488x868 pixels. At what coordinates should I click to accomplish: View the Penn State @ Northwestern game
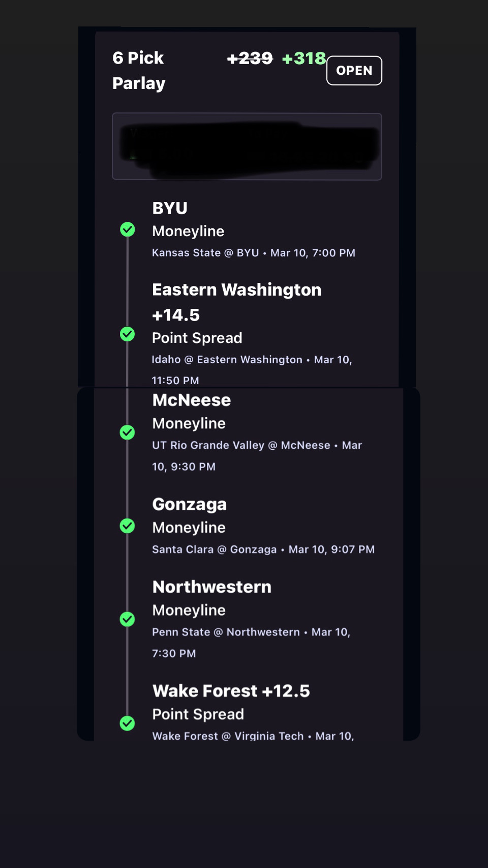pos(226,632)
